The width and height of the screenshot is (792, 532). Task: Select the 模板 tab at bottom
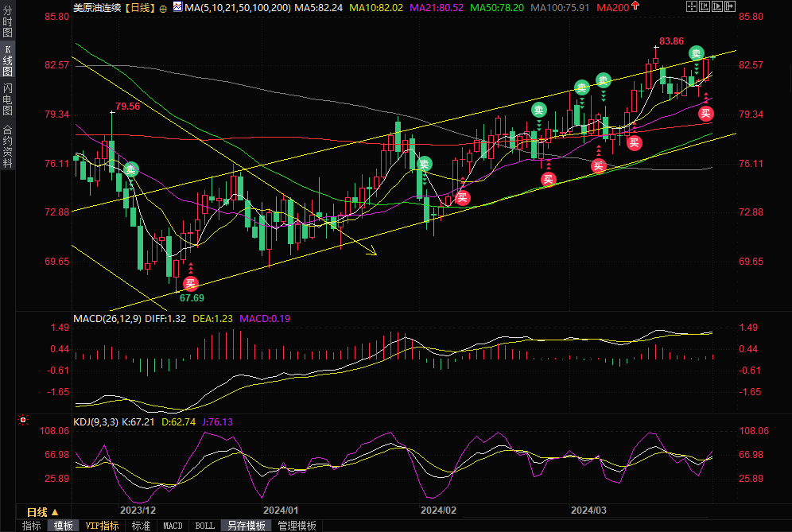(63, 526)
